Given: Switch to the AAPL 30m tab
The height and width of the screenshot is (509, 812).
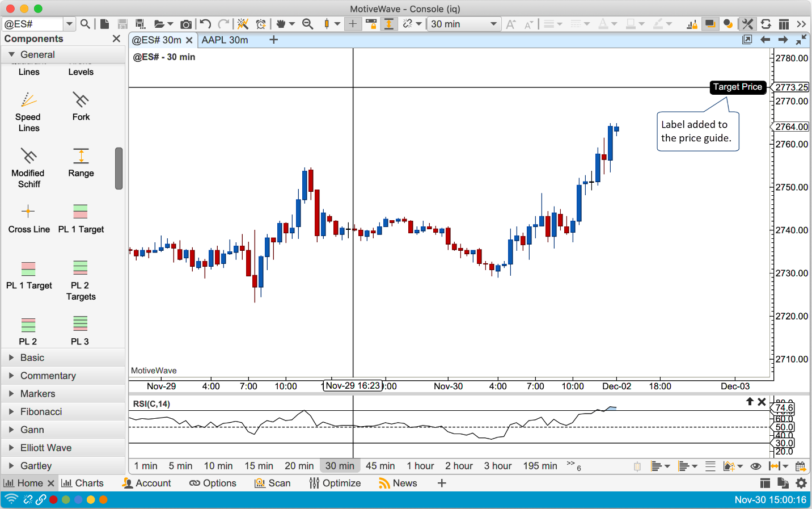Looking at the screenshot, I should click(x=225, y=40).
